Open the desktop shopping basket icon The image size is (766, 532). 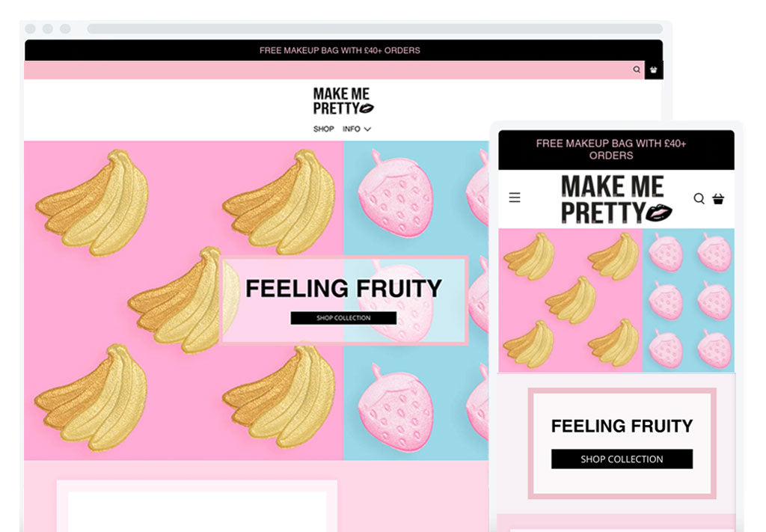click(x=654, y=70)
